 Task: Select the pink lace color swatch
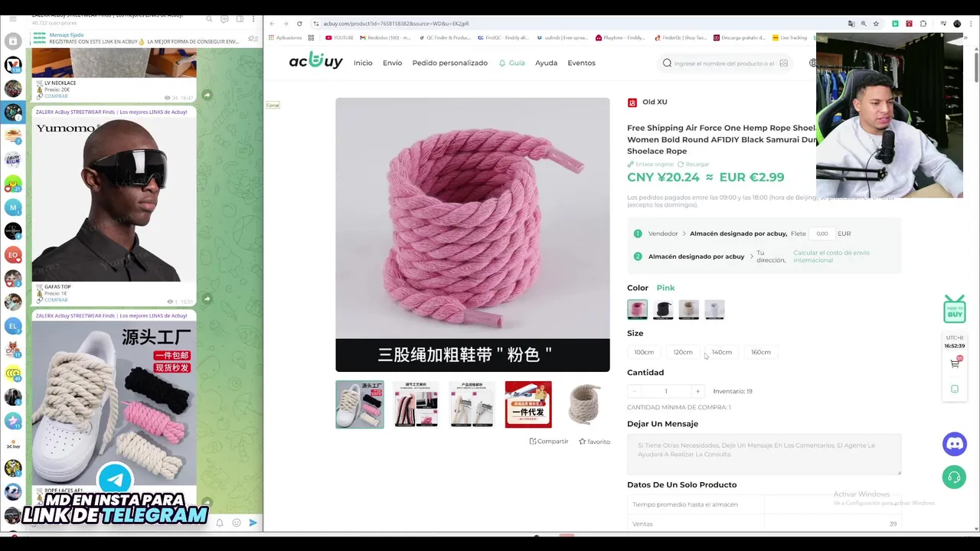coord(637,309)
